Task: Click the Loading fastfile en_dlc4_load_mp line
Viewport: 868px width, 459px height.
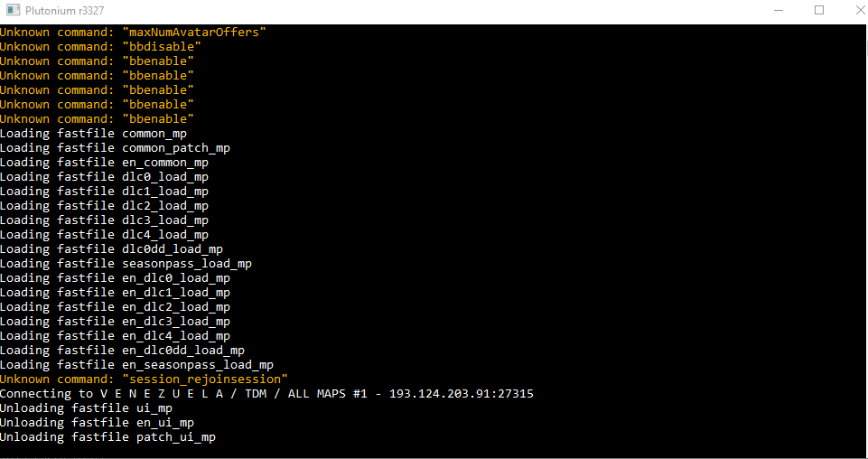Action: [115, 335]
